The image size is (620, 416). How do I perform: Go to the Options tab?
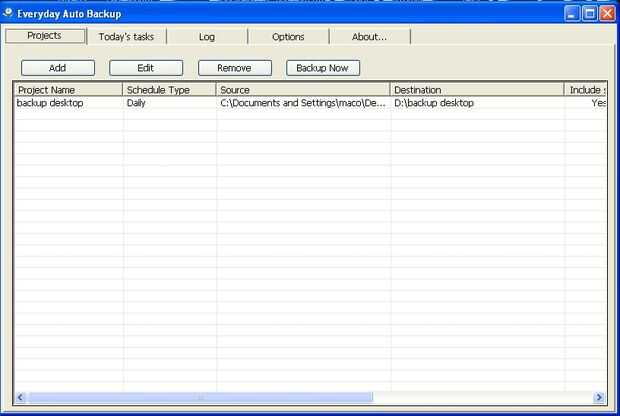pyautogui.click(x=288, y=37)
